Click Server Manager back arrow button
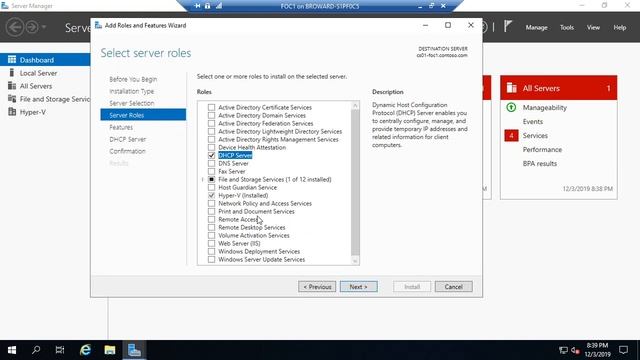The image size is (640, 360). tap(15, 27)
